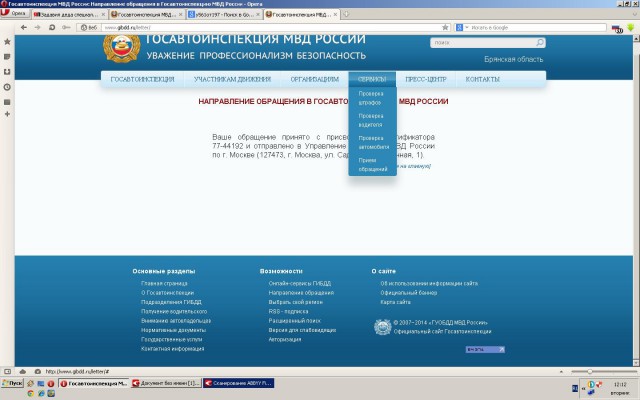Viewport: 640px width, 400px height.
Task: Click the Russian flag extension icon
Action: coord(617,28)
